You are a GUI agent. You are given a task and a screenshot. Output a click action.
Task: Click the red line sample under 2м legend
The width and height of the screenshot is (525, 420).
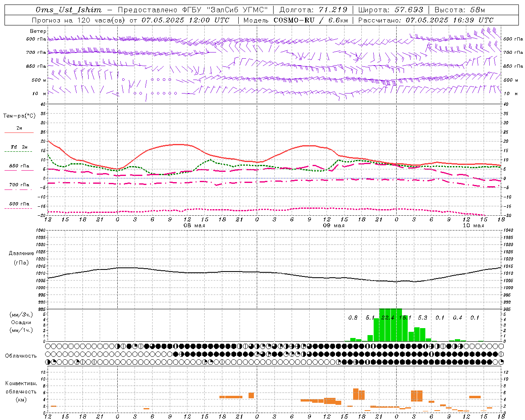point(19,133)
